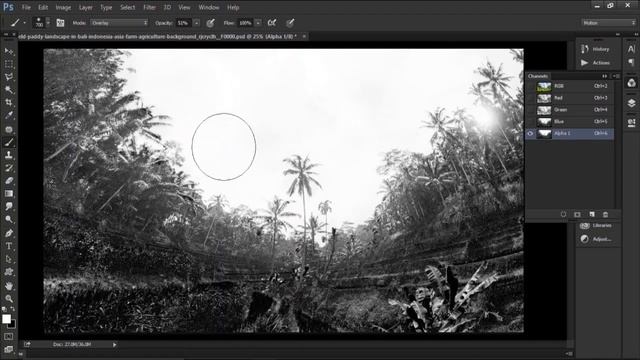
Task: Select the Magic Wand tool
Action: pos(9,89)
